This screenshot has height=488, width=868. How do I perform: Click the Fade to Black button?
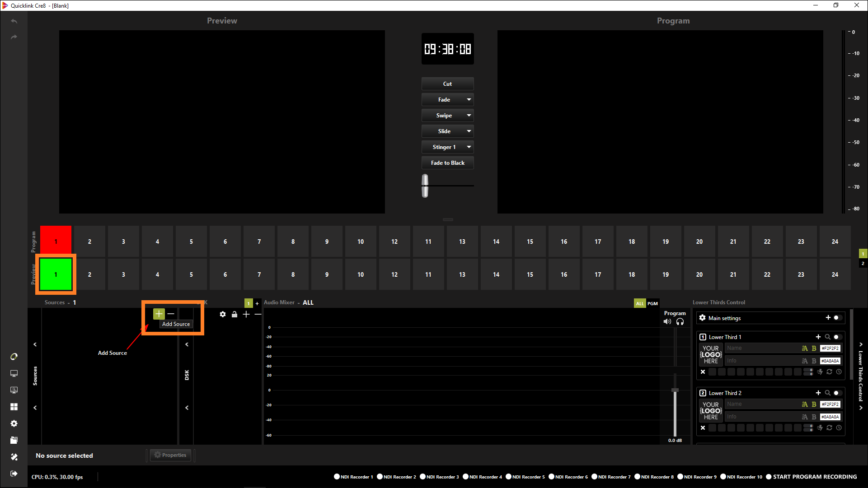[447, 163]
